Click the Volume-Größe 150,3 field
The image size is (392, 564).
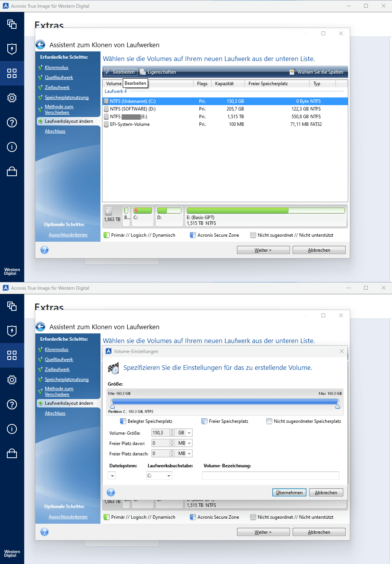click(160, 433)
